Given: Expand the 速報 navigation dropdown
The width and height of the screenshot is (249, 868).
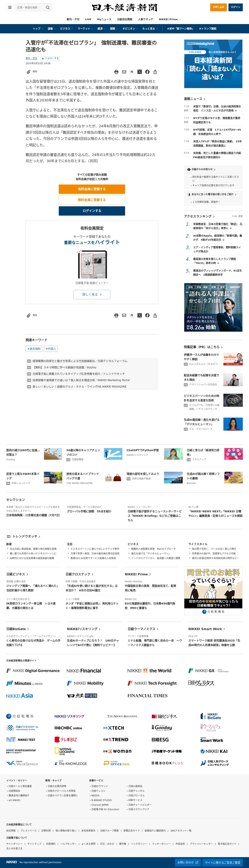Looking at the screenshot, I should pyautogui.click(x=51, y=29).
